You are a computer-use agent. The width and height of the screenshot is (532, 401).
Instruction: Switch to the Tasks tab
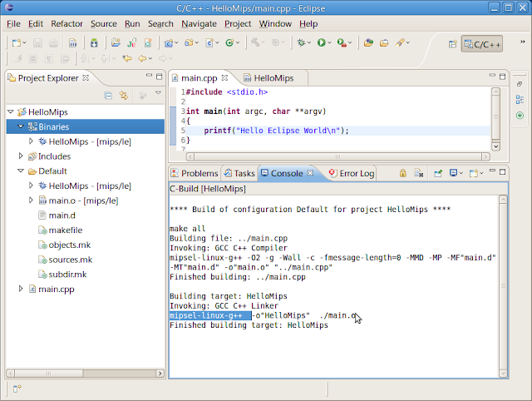239,173
